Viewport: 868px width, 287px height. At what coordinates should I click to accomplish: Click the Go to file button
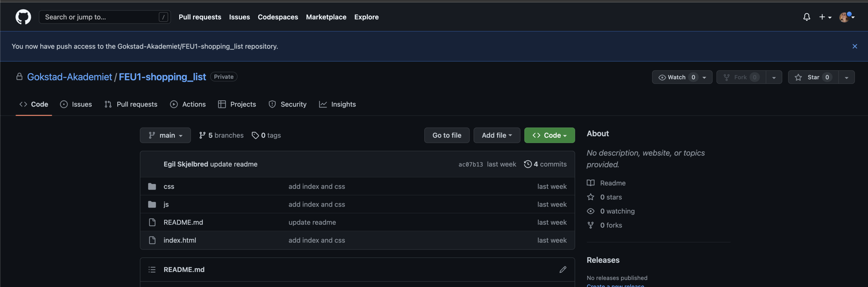[446, 135]
